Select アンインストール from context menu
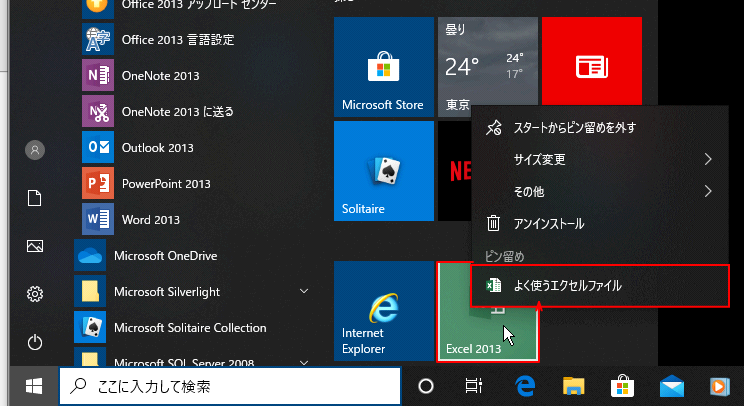 tap(600, 223)
